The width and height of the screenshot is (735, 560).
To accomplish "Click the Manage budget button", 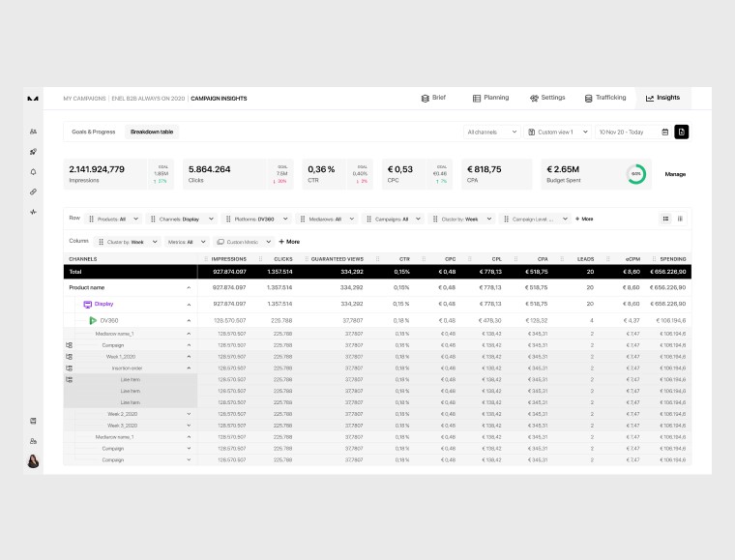I will pyautogui.click(x=675, y=174).
